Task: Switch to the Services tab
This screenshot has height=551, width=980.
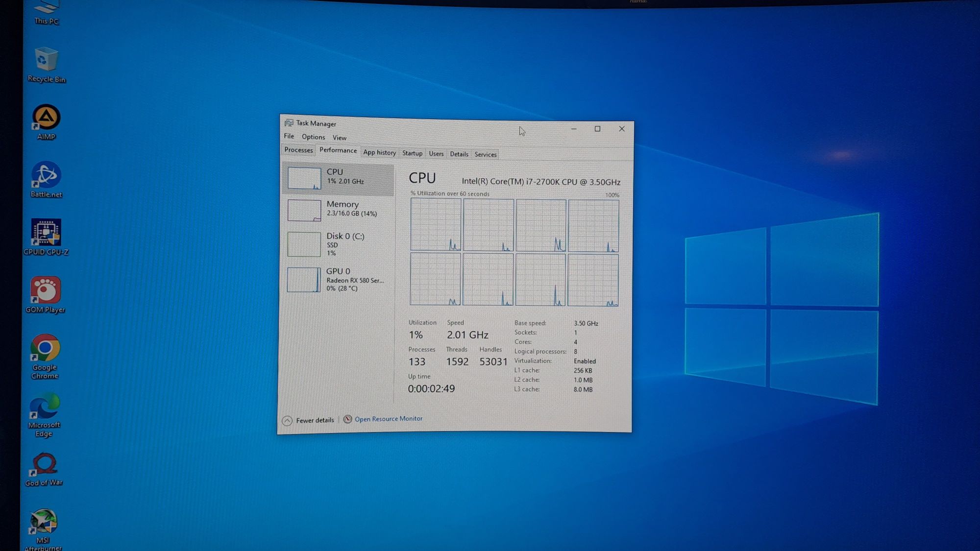Action: [486, 154]
